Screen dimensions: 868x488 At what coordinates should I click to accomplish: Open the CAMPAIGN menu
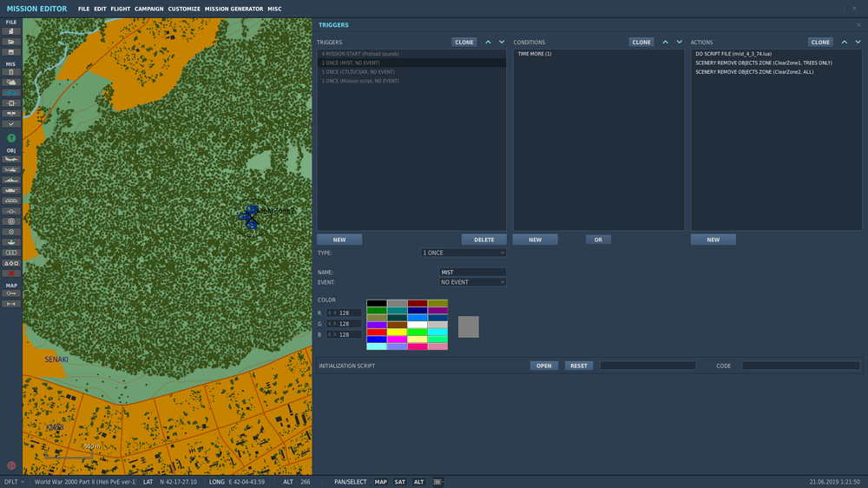coord(149,9)
